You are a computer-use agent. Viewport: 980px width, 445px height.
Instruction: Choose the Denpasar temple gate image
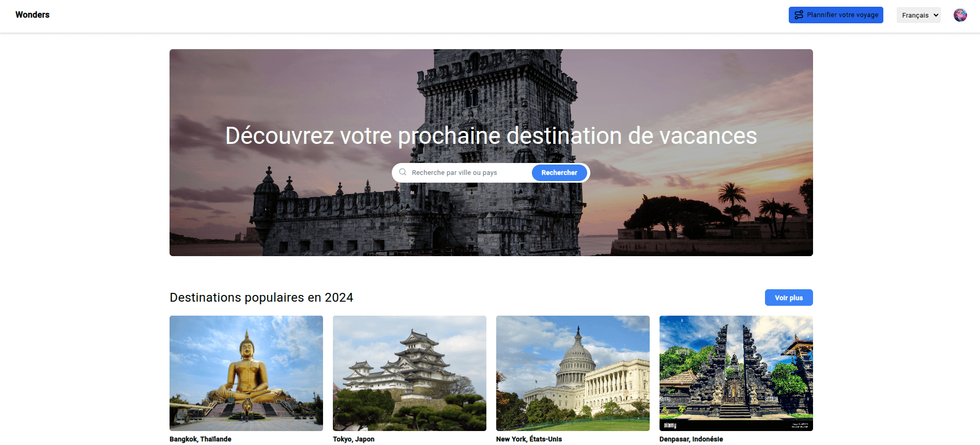click(x=736, y=373)
